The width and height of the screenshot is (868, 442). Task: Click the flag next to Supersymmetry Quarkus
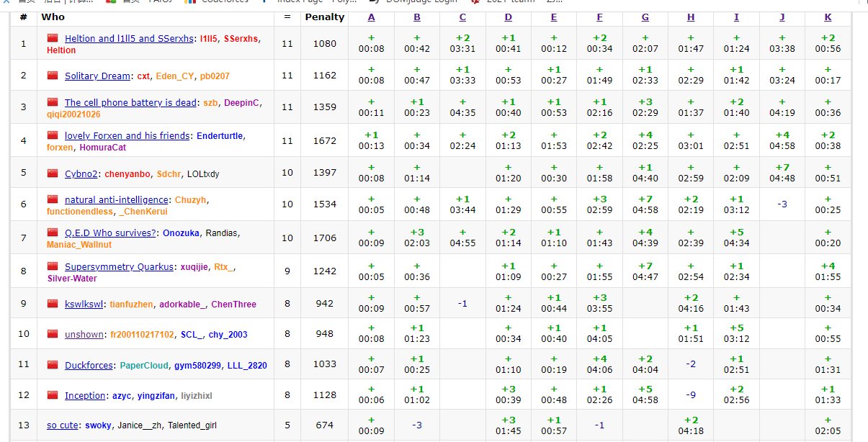[53, 266]
